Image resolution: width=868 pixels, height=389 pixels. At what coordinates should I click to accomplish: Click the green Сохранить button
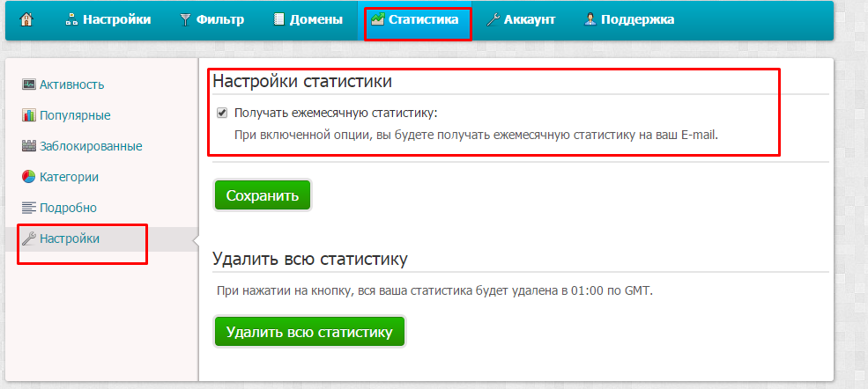263,195
